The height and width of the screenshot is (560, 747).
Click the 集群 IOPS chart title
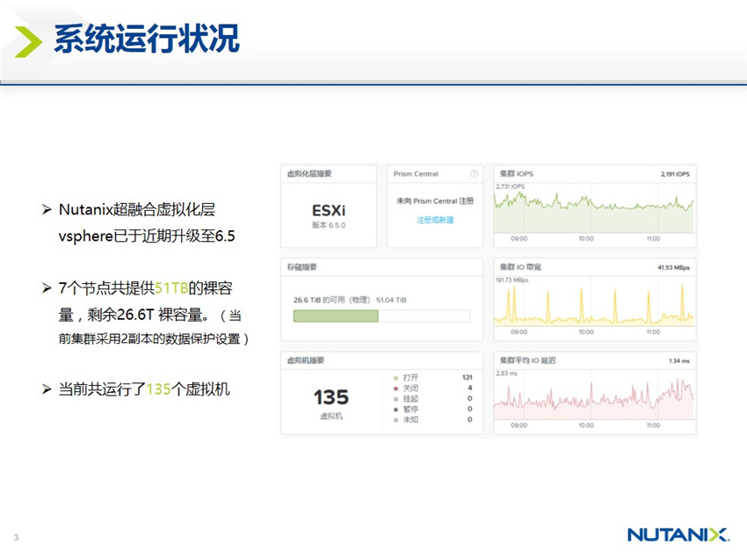[517, 173]
